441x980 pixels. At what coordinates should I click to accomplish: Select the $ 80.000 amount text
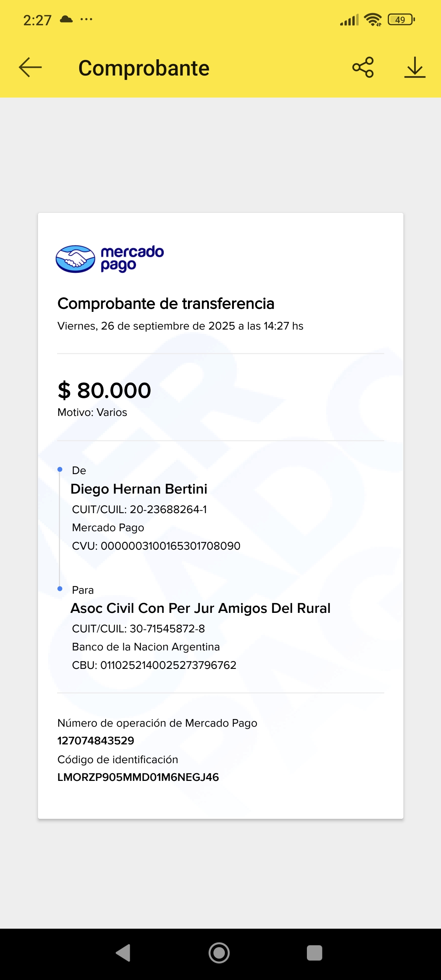click(104, 390)
